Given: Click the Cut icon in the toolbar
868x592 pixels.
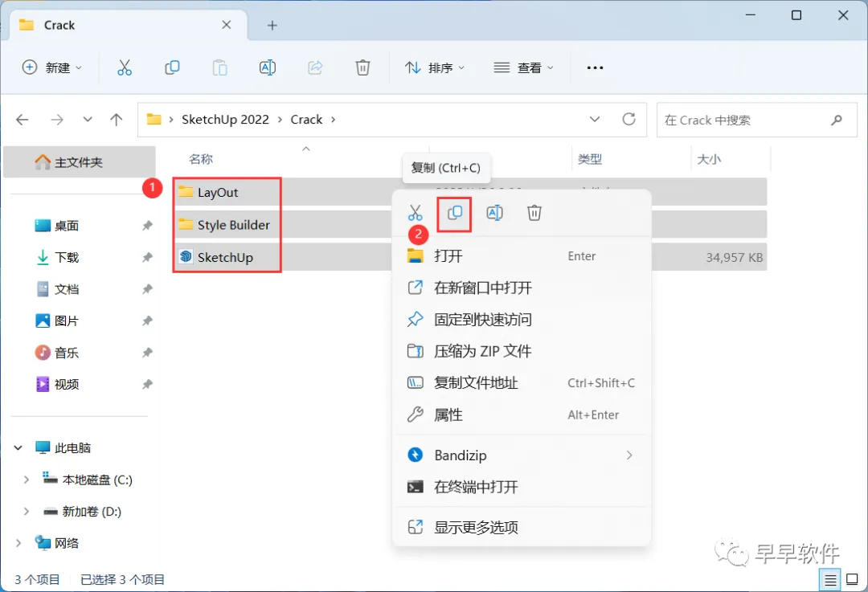Looking at the screenshot, I should point(125,67).
